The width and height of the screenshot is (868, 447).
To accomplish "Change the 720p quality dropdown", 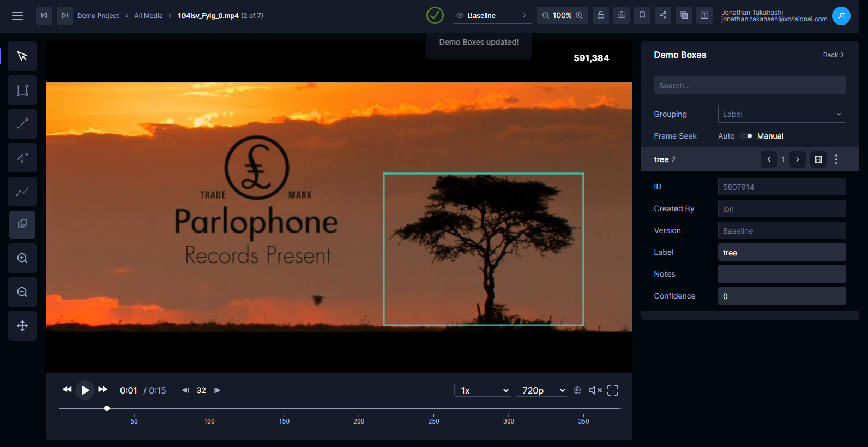I will click(x=541, y=390).
